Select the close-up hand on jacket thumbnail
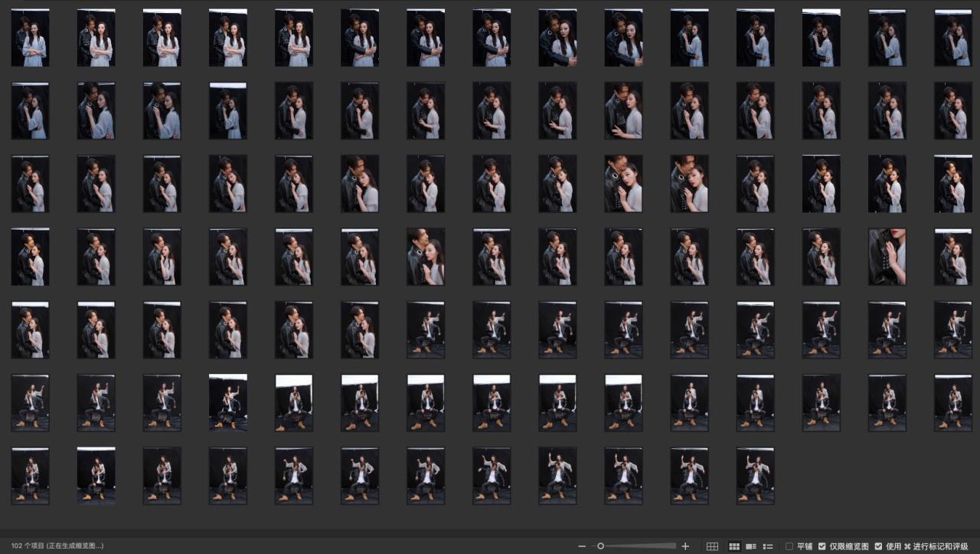 tap(887, 257)
